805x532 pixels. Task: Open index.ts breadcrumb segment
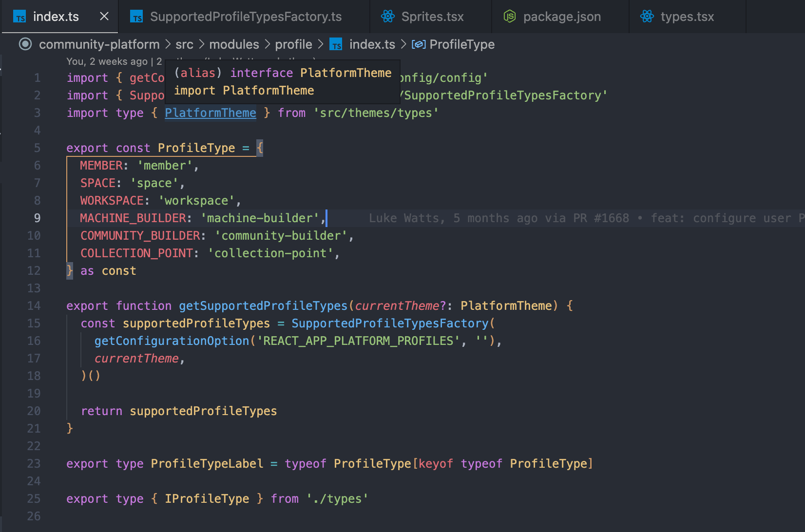372,44
